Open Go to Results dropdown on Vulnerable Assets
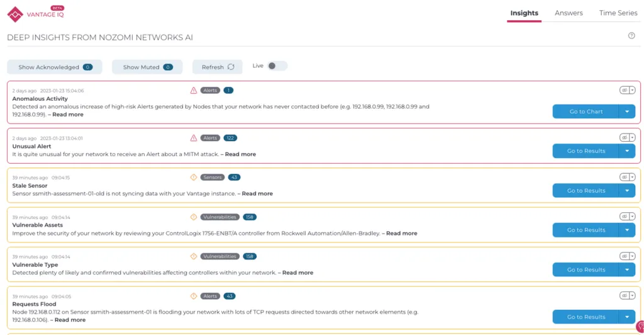 click(627, 230)
